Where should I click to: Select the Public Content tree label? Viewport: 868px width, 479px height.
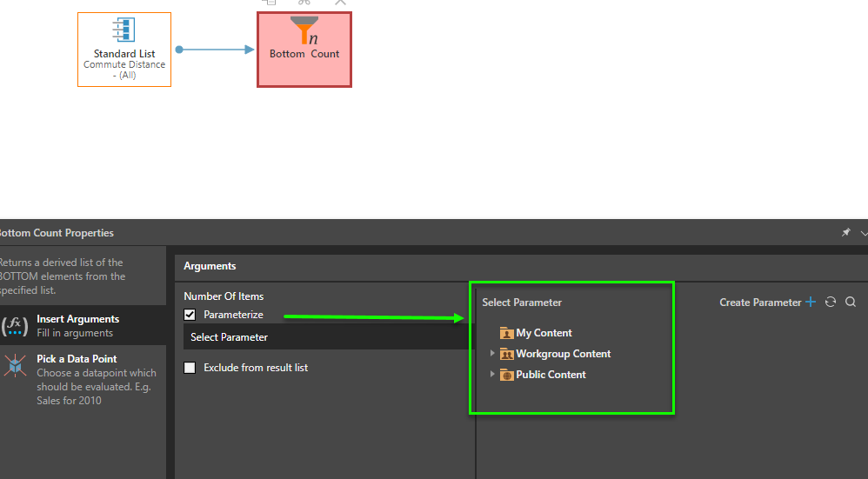551,375
